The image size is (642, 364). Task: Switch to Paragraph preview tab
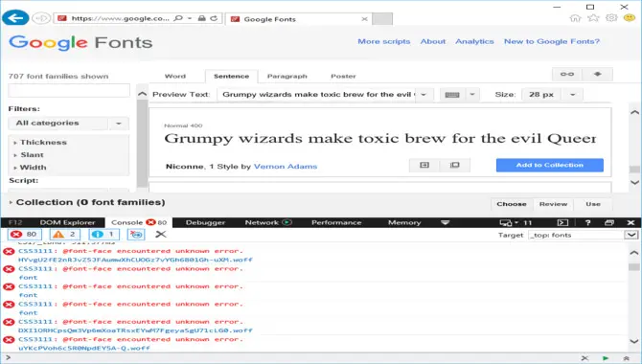click(287, 77)
